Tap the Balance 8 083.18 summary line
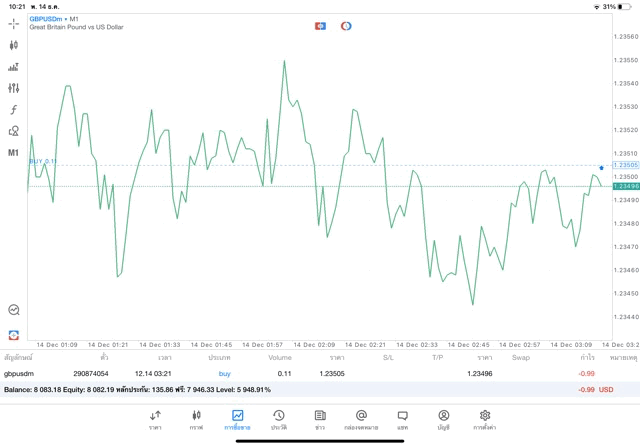Screen dimensions: 640x447 pos(137,390)
